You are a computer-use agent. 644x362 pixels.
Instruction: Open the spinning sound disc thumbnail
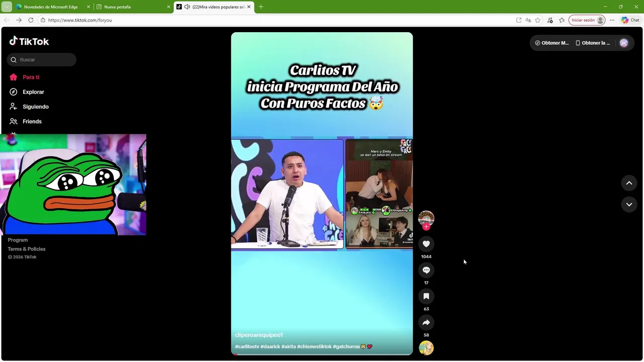(x=426, y=348)
